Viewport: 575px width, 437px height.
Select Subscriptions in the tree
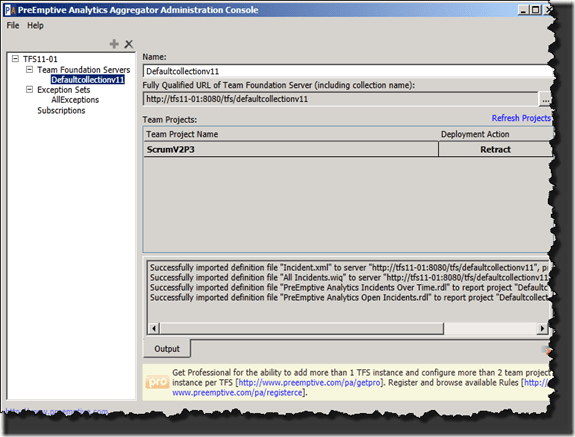click(61, 110)
